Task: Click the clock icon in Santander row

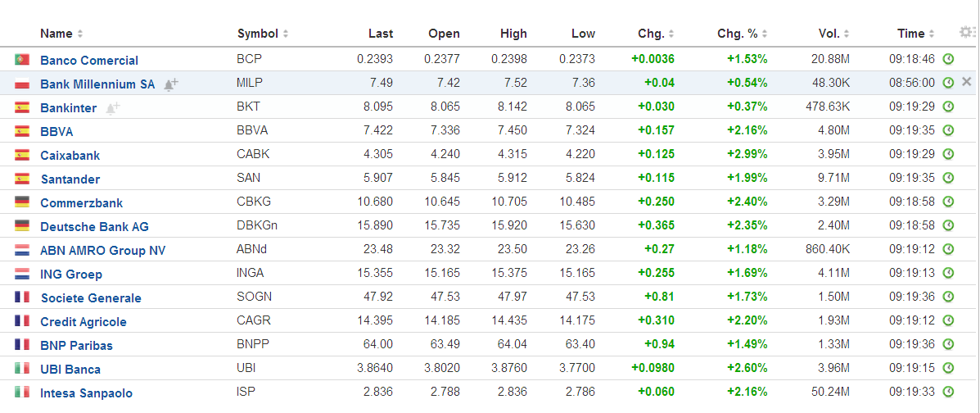Action: (x=948, y=178)
